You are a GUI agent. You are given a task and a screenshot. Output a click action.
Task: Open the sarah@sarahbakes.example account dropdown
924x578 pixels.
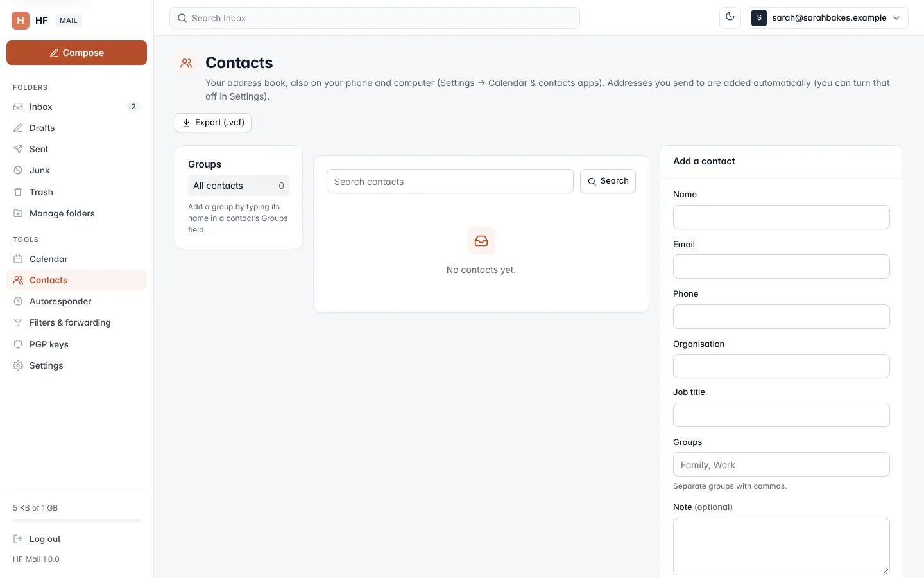(828, 18)
